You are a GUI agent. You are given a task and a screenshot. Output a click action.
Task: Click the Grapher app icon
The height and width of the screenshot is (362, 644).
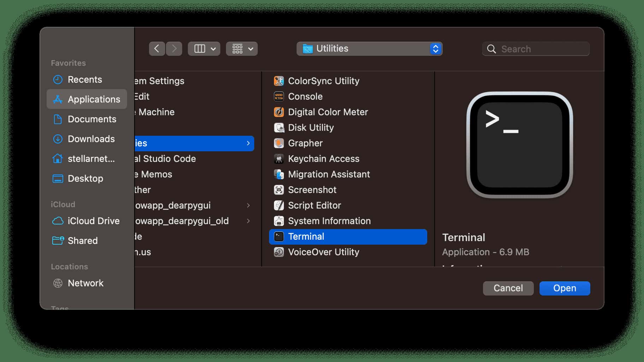point(279,143)
